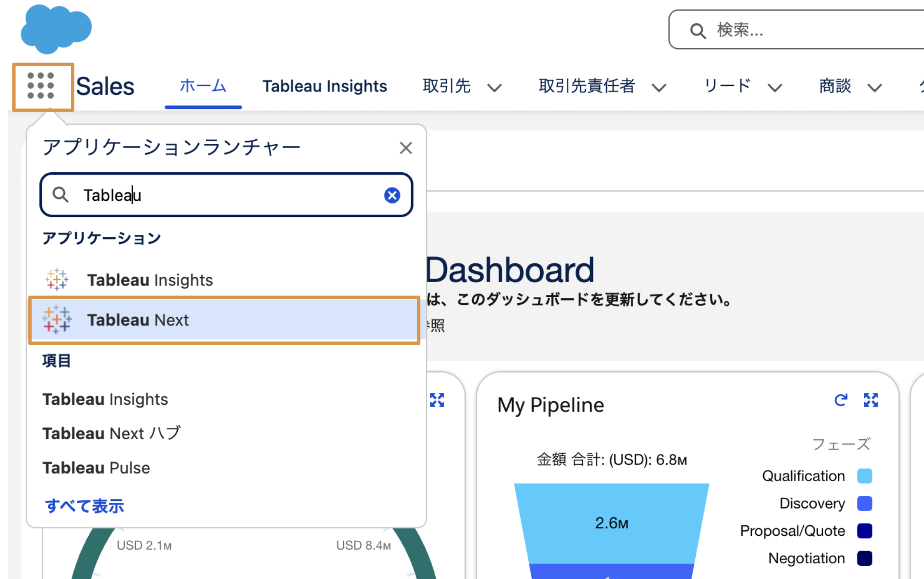This screenshot has height=579, width=924.
Task: Expand the 取引先責任者 dropdown chevron
Action: (659, 87)
